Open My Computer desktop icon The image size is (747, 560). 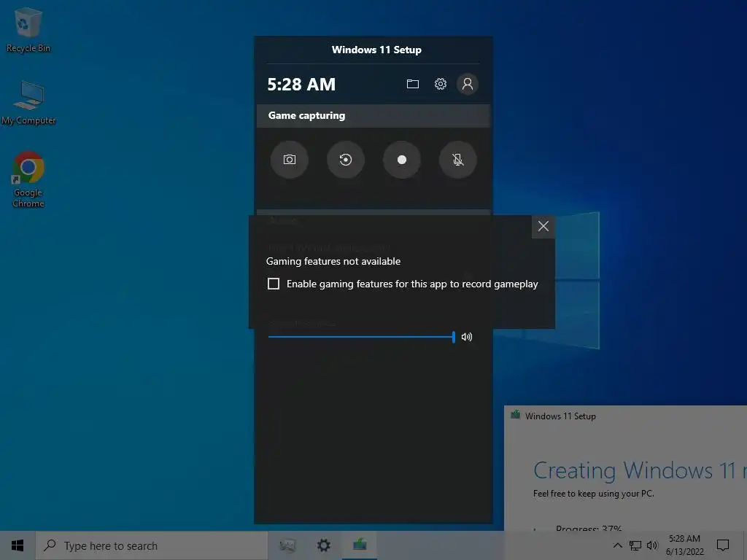(28, 103)
